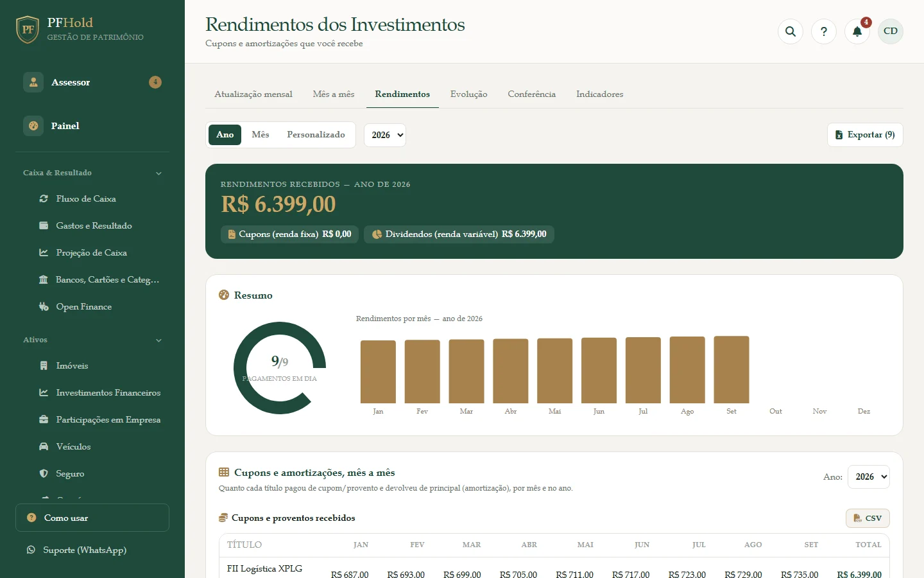
Task: Click the Projeção de Caixa chart icon
Action: (x=44, y=253)
